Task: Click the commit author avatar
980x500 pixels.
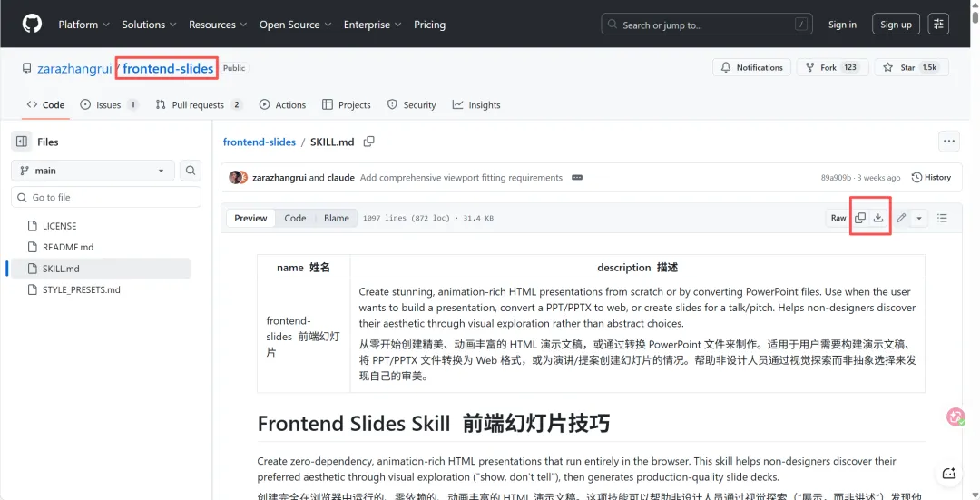Action: point(238,178)
